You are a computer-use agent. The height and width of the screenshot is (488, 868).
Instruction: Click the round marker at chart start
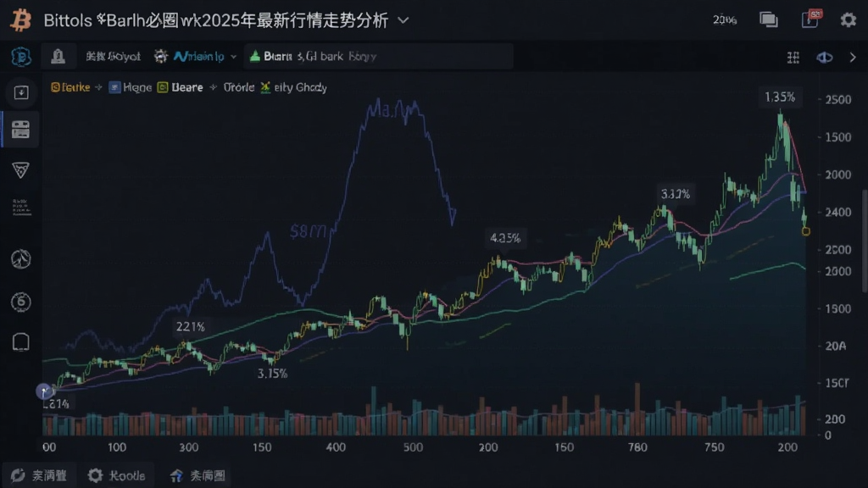[x=44, y=391]
